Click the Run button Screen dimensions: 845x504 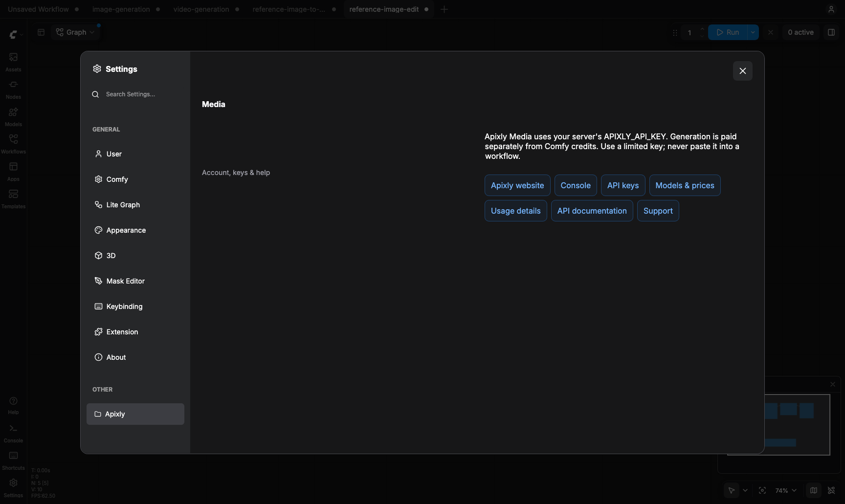pos(728,32)
